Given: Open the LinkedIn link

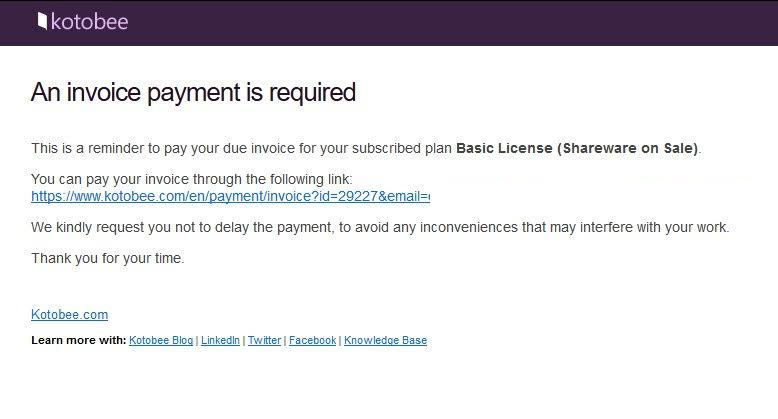Looking at the screenshot, I should pyautogui.click(x=220, y=340).
